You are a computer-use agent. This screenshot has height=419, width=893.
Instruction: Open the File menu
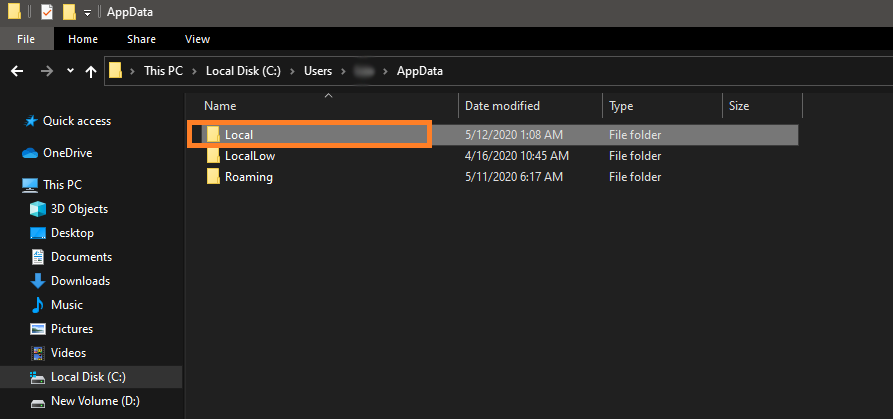coord(26,39)
